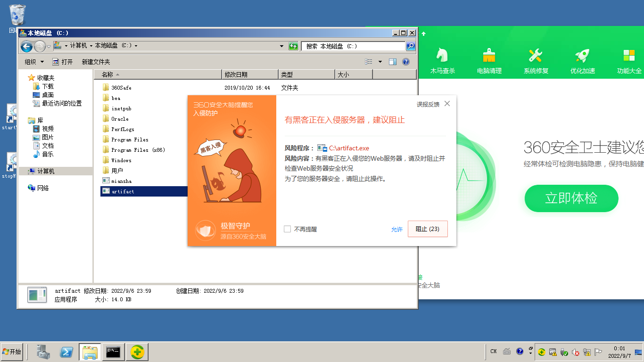The width and height of the screenshot is (644, 362).
Task: Select 桌面 in navigation pane
Action: pyautogui.click(x=48, y=95)
